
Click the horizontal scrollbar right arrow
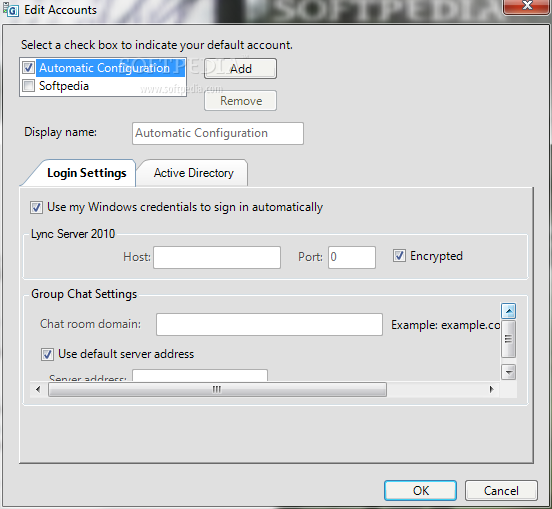[491, 389]
